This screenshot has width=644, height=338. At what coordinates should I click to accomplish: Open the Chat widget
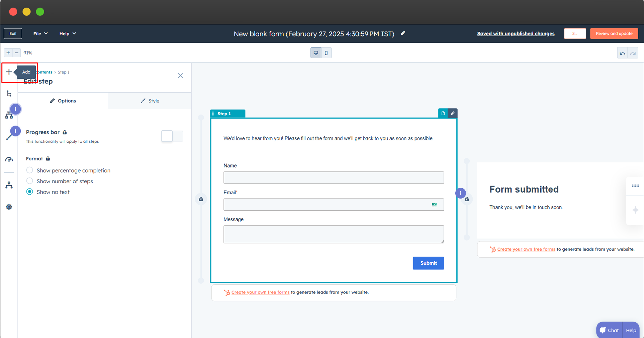pyautogui.click(x=609, y=330)
